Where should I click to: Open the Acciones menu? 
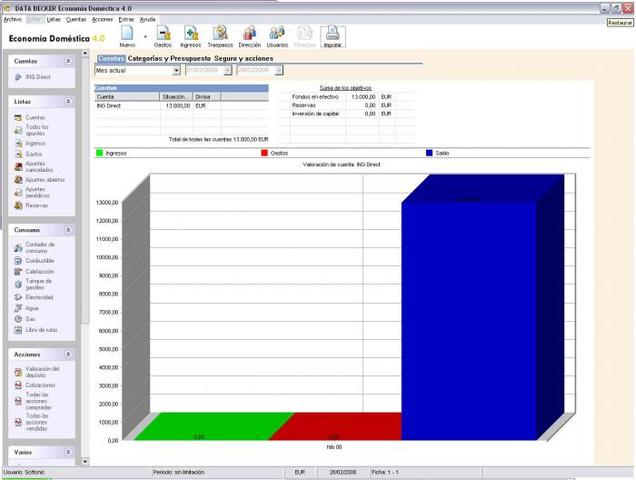point(102,19)
